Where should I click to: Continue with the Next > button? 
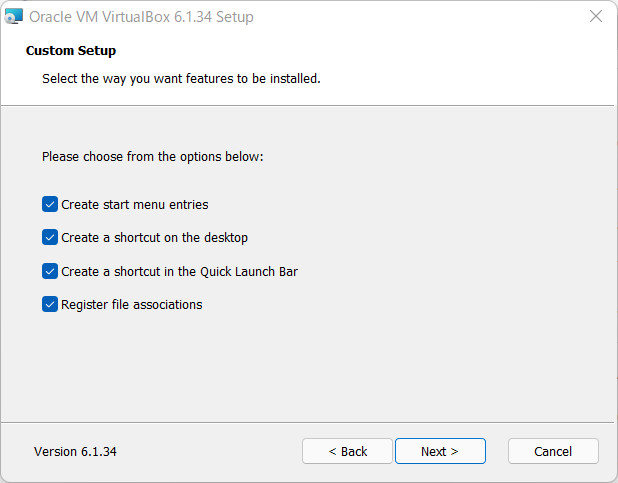click(x=440, y=451)
